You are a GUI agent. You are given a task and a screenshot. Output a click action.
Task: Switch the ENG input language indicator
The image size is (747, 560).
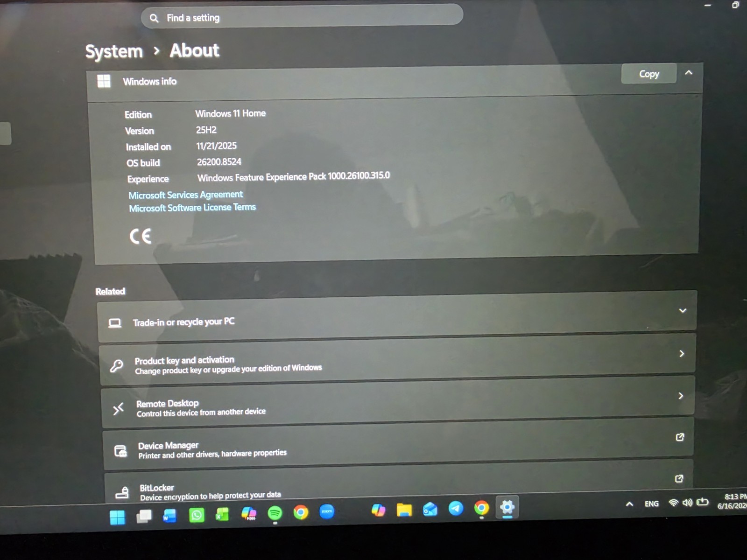pyautogui.click(x=651, y=504)
